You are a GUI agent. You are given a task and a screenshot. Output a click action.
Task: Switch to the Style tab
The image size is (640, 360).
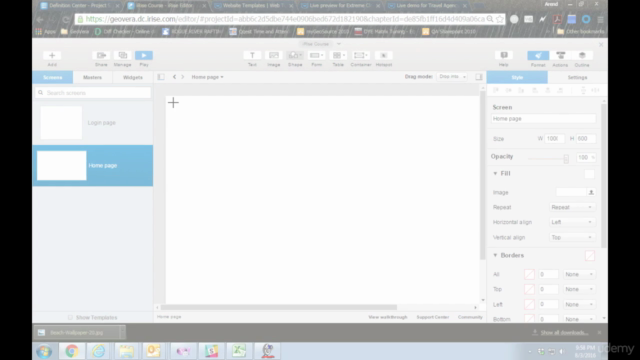click(517, 77)
